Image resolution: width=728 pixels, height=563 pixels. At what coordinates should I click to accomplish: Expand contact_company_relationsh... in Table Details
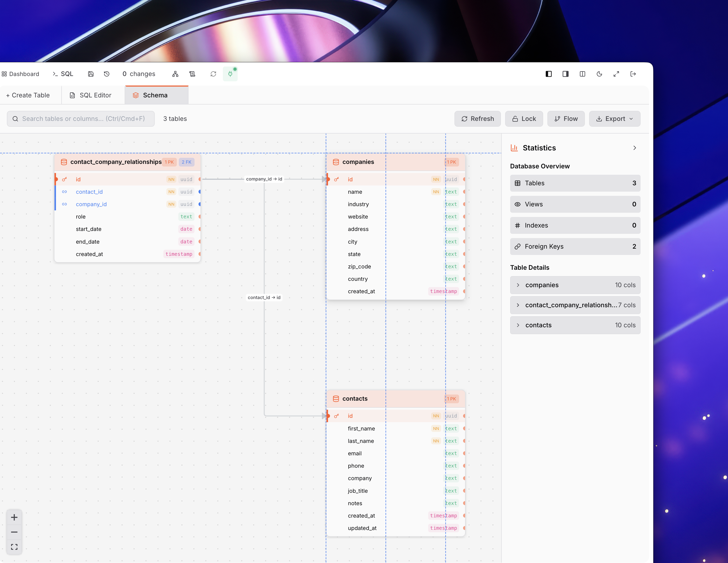coord(575,305)
